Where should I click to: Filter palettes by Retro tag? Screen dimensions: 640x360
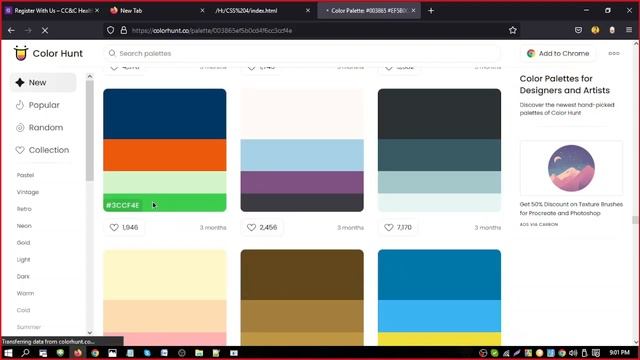(24, 209)
